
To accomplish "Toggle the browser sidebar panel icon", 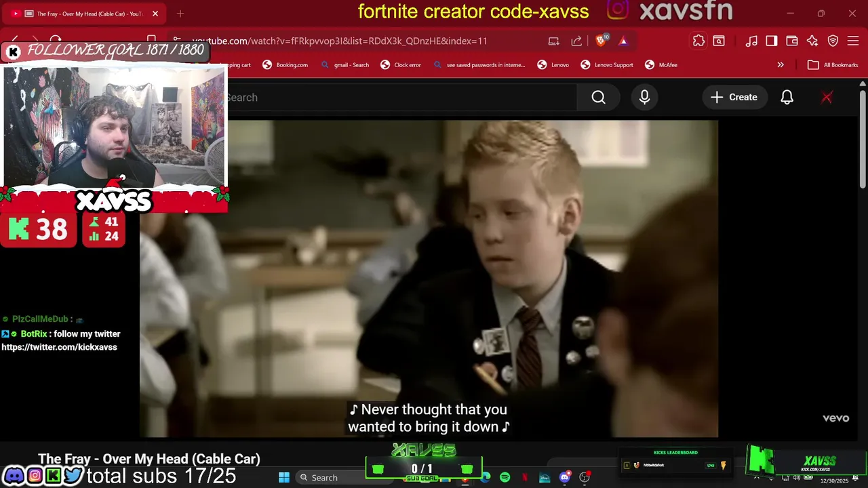I will (x=772, y=41).
